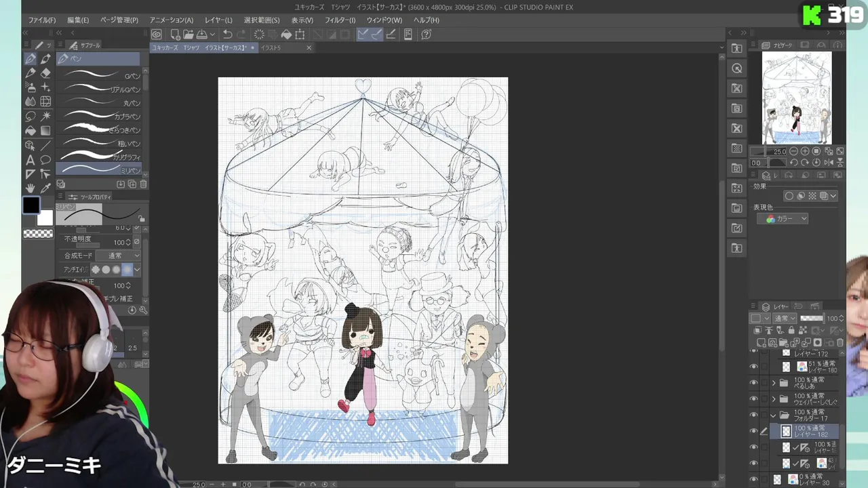The image size is (868, 488).
Task: Hide the フォルダー 17 folder
Action: (753, 415)
